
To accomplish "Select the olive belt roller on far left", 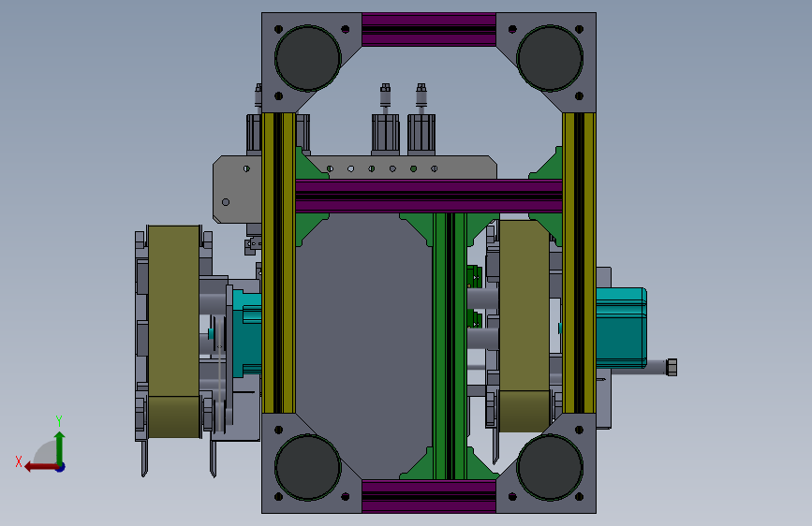I will (x=174, y=331).
